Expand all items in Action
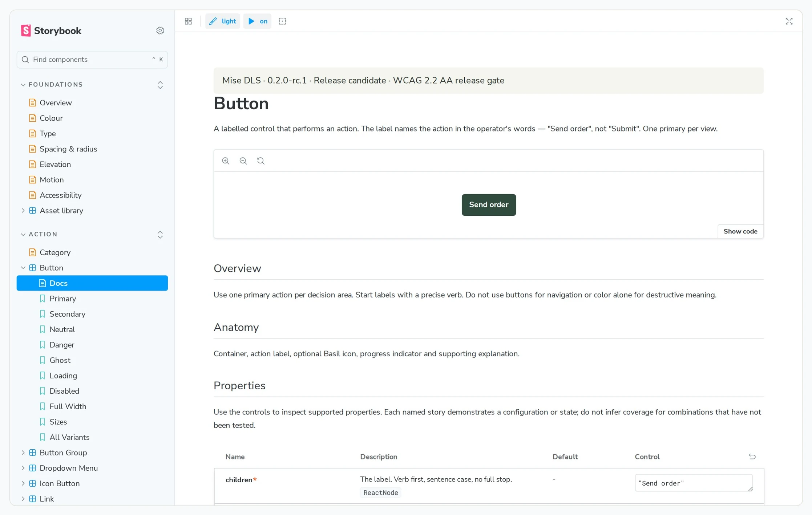The image size is (812, 515). (160, 234)
